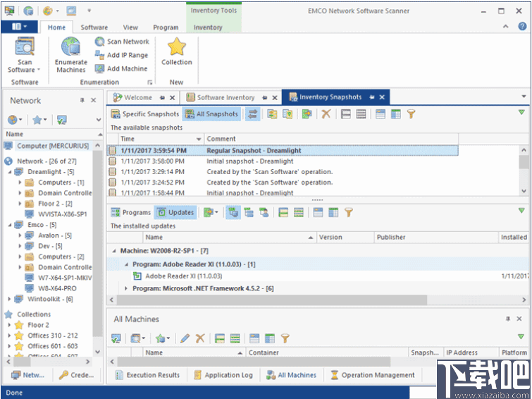
Task: Toggle the Programs view button
Action: point(131,213)
